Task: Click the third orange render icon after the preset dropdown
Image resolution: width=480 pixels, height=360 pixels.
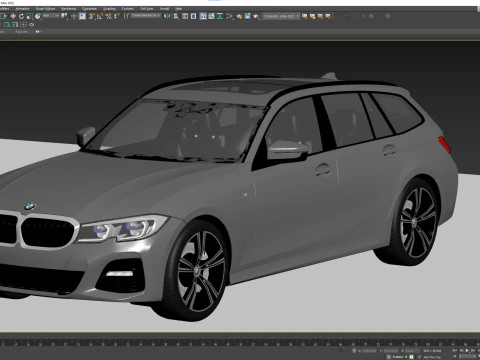Action: point(320,16)
